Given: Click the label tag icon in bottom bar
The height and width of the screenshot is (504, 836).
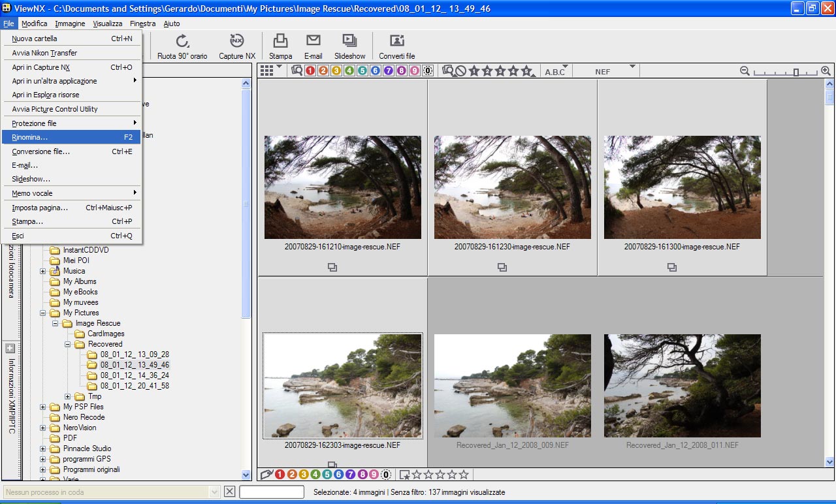Looking at the screenshot, I should pos(266,475).
